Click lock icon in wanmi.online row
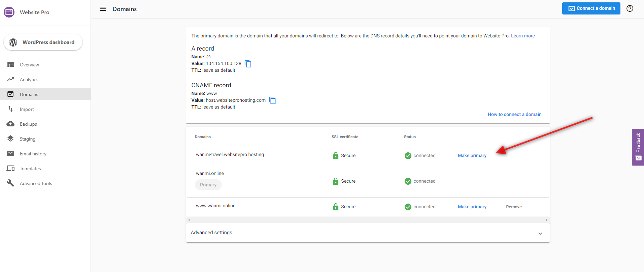Screen dimensions: 644x272 tap(335, 181)
